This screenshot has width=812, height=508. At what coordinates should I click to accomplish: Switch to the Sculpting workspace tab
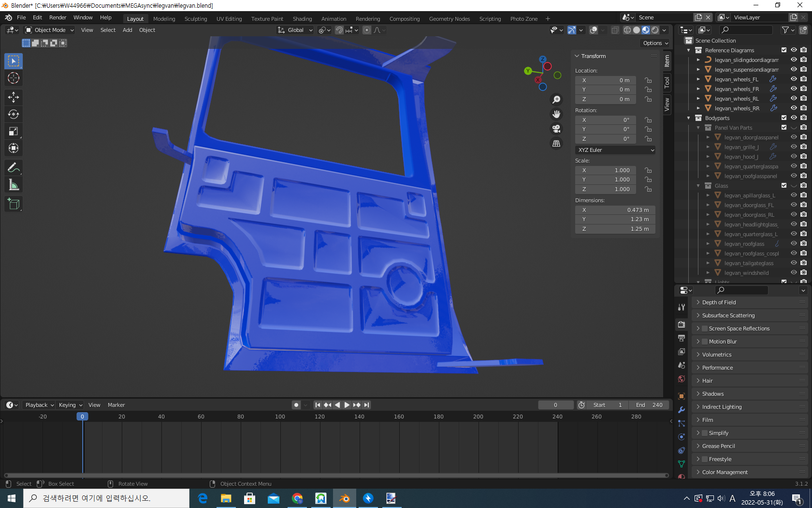pos(195,19)
